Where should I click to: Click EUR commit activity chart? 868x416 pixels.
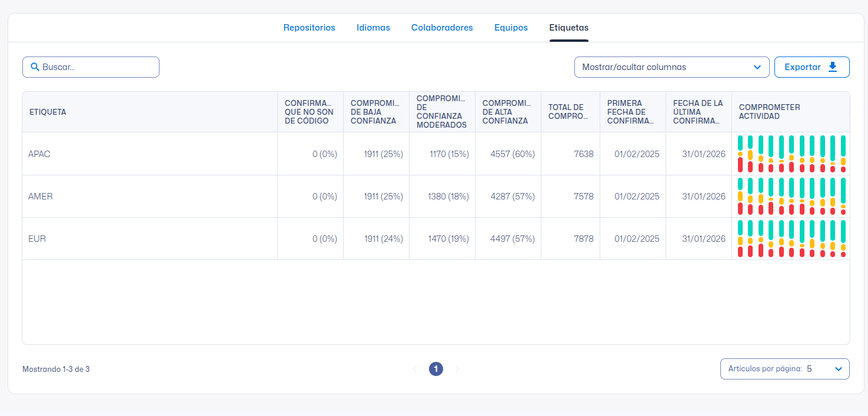[791, 239]
